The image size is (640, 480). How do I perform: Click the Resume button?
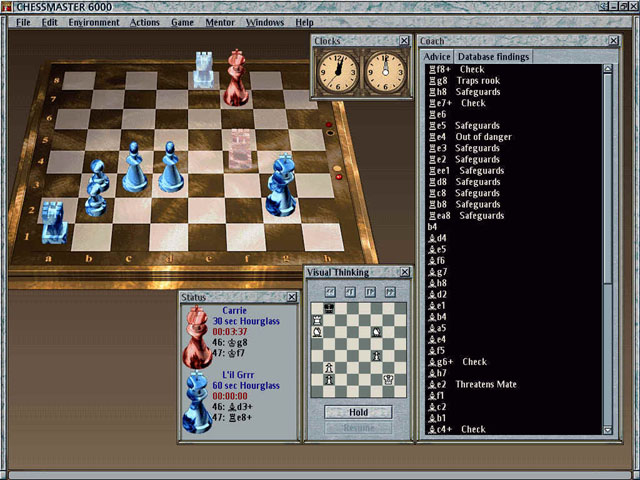click(358, 428)
